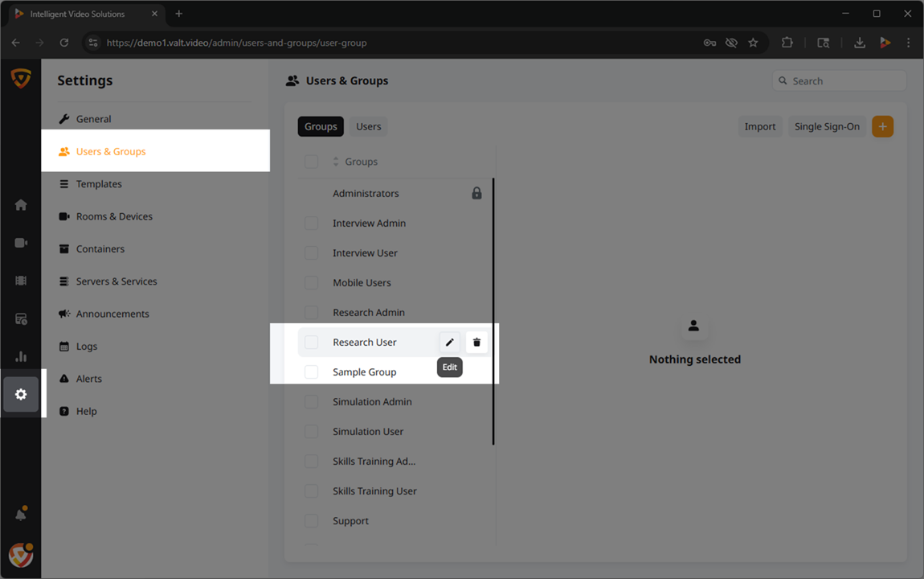Check the select-all checkbox in Groups header

coord(311,162)
